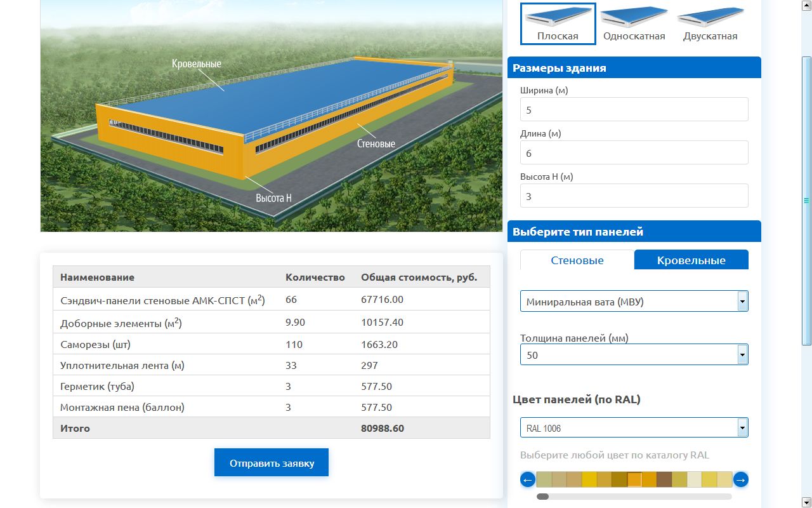The image size is (812, 508).
Task: Open the insulation dropdown arrow for Миниральная вата
Action: coord(742,302)
